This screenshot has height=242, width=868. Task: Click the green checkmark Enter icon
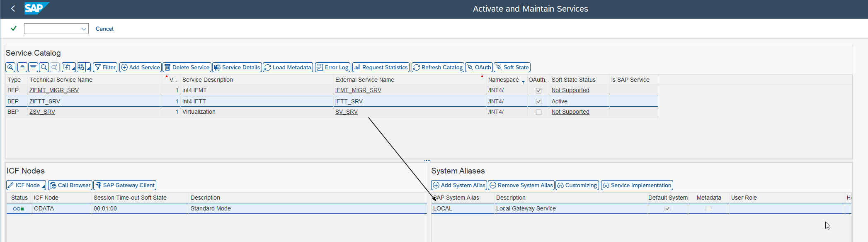14,28
